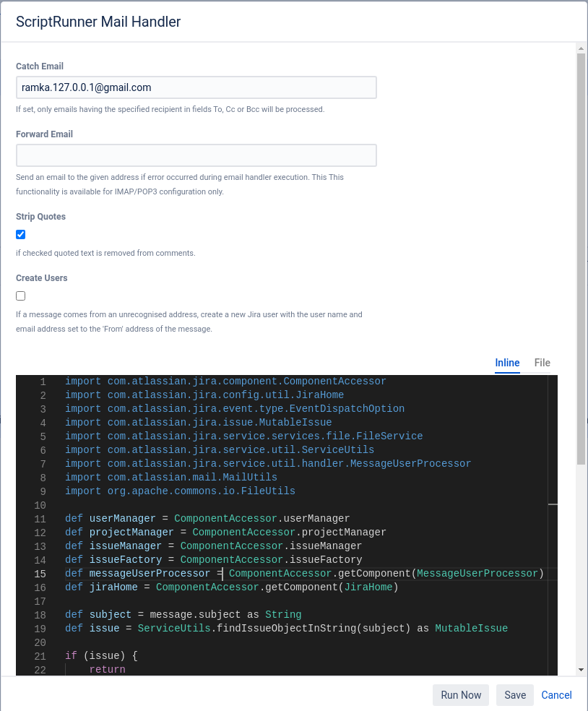Disable the Strip Quotes checkbox
The height and width of the screenshot is (711, 588).
pyautogui.click(x=20, y=234)
